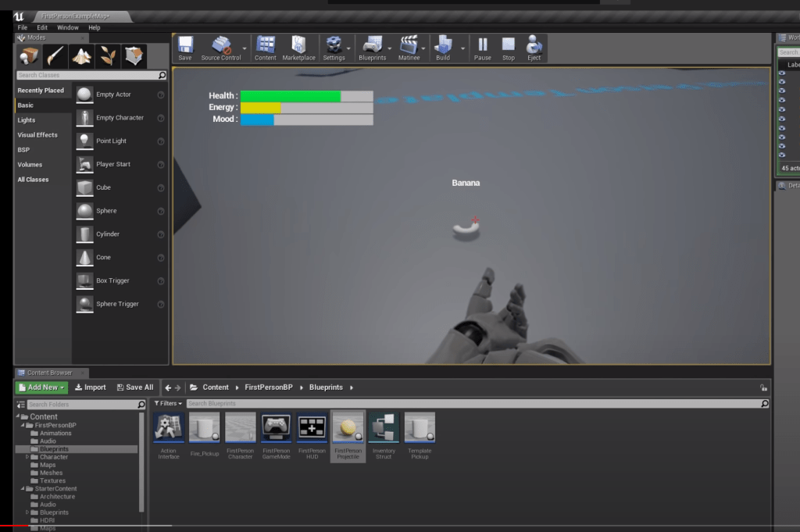Click the Save toolbar icon
Image resolution: width=800 pixels, height=532 pixels.
click(x=185, y=47)
